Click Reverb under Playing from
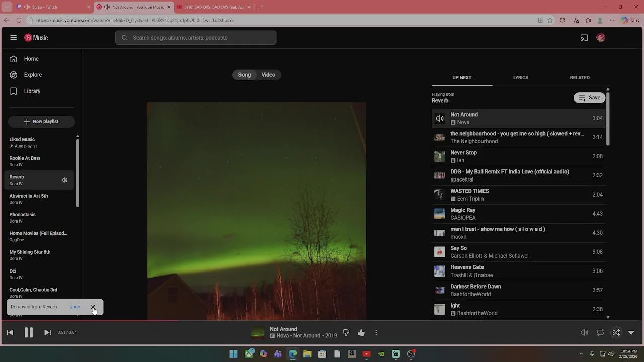Screen dimensions: 644x362 point(440,101)
